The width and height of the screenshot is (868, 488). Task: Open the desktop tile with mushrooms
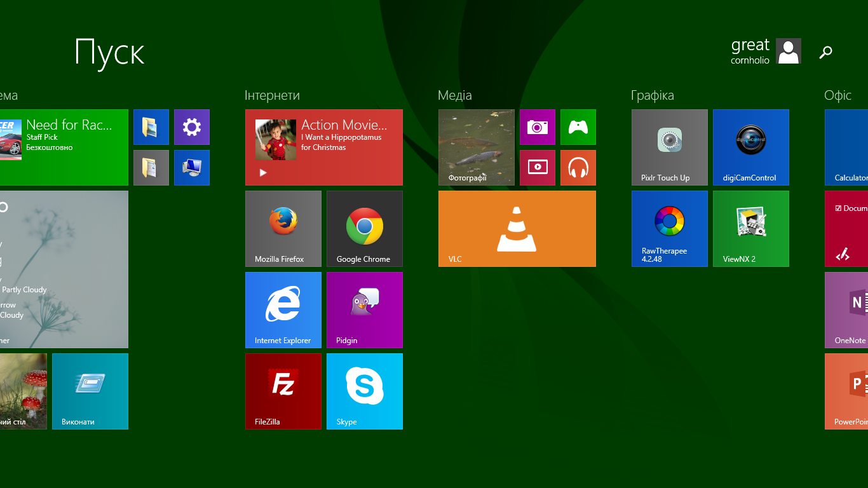(24, 391)
